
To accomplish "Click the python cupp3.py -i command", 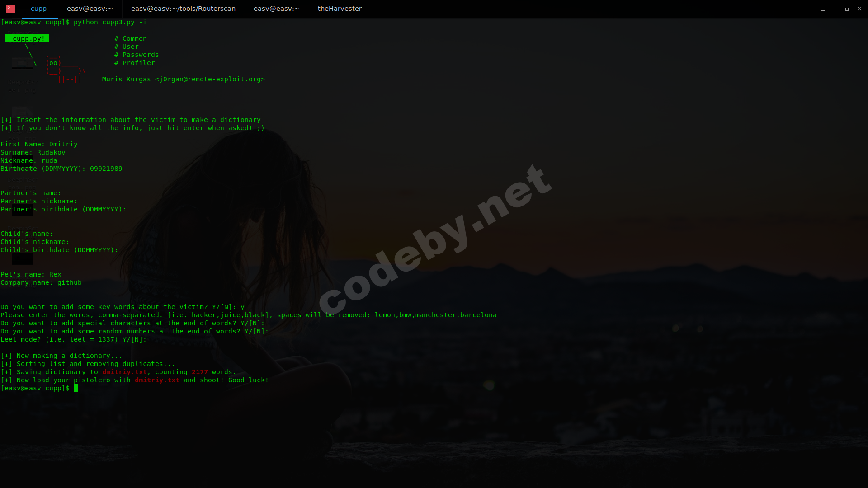I will pyautogui.click(x=110, y=22).
